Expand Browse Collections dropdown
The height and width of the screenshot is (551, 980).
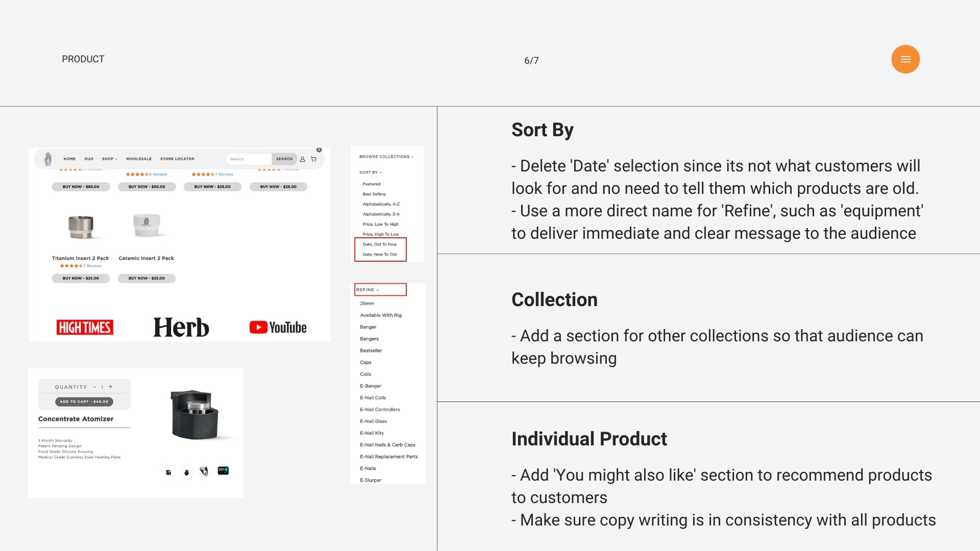pos(386,157)
